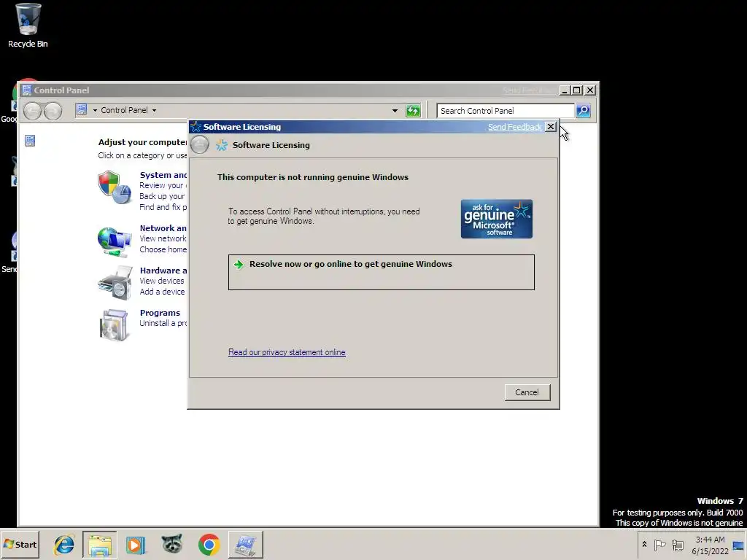This screenshot has width=747, height=560.
Task: Open the Recycle Bin desktop icon
Action: (28, 26)
